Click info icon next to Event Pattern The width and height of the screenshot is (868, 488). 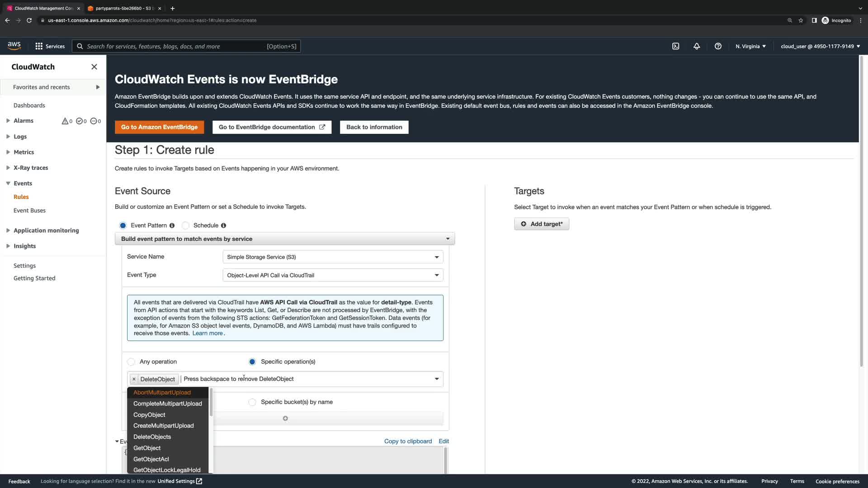172,225
